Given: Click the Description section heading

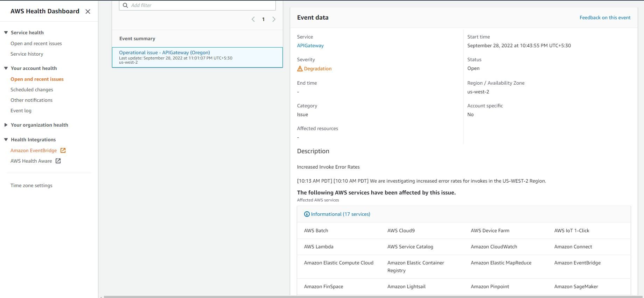Looking at the screenshot, I should [313, 151].
